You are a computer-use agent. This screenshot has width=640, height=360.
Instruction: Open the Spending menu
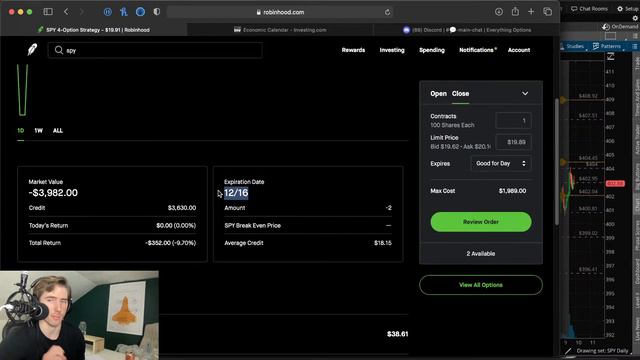(x=432, y=50)
